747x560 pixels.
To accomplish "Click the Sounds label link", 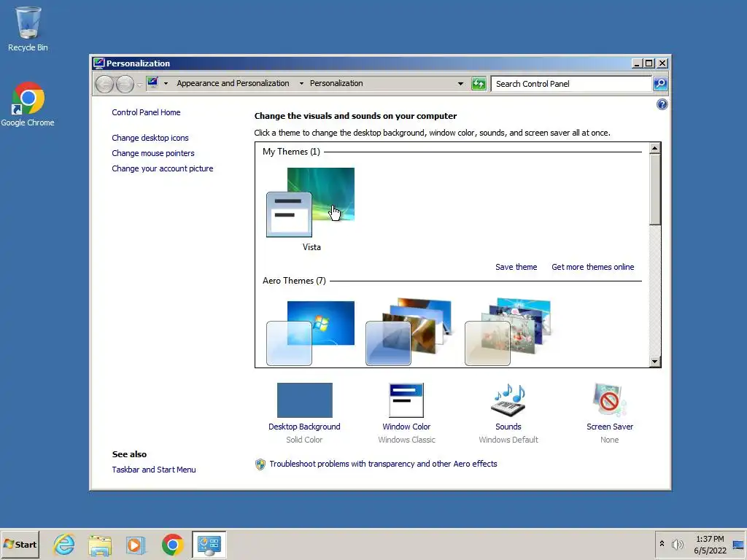I will coord(508,427).
